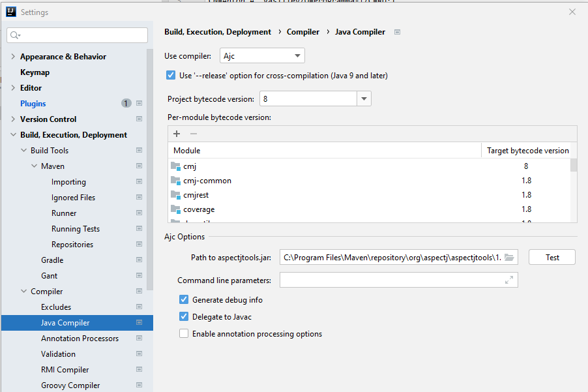Click the search magnifier icon
The image size is (588, 392).
point(15,35)
